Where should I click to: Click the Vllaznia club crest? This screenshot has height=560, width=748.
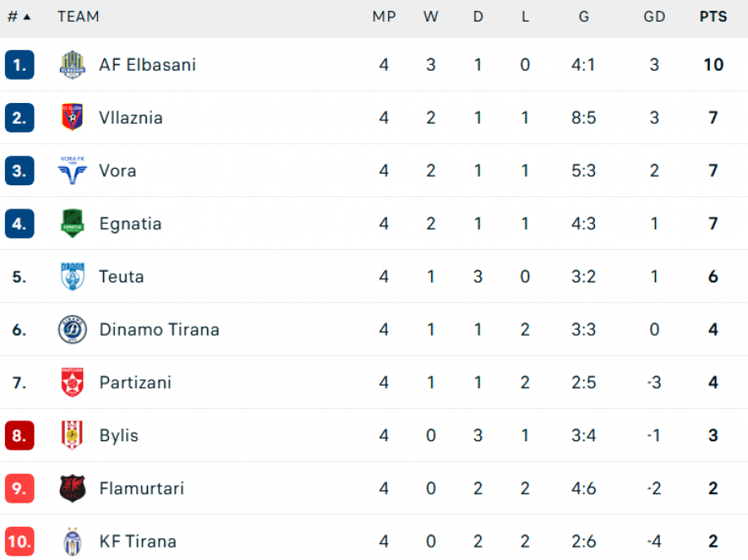(x=72, y=117)
